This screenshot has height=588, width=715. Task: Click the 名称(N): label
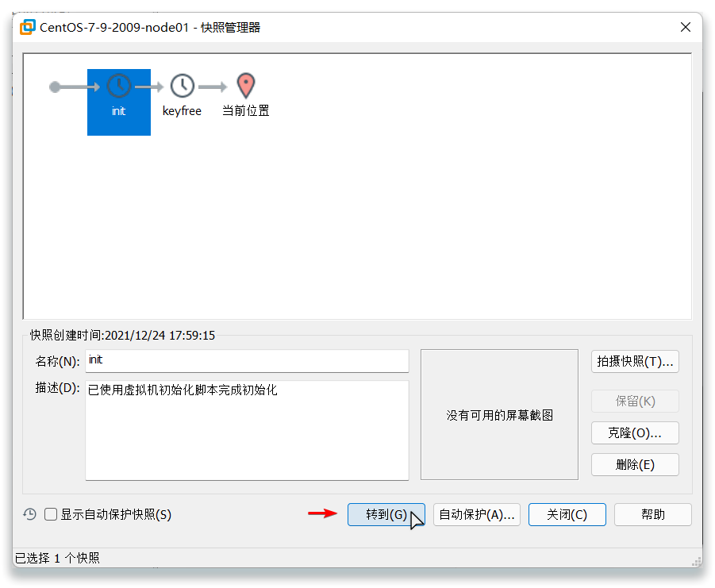click(57, 362)
